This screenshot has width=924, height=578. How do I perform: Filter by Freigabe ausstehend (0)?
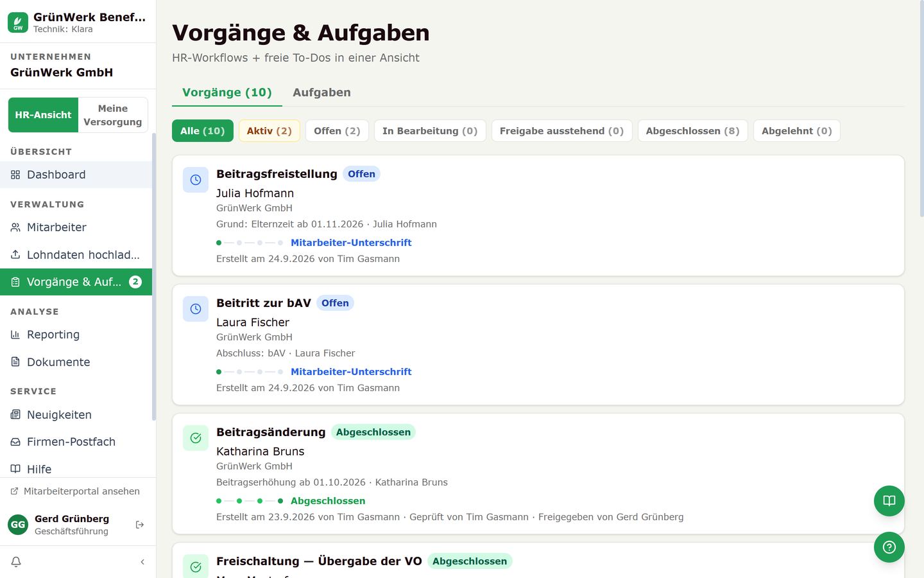(x=561, y=131)
